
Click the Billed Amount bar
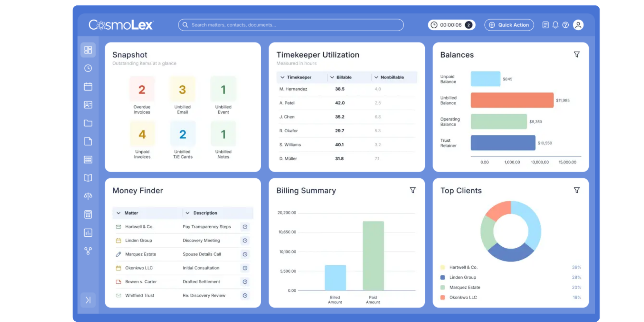tap(335, 278)
